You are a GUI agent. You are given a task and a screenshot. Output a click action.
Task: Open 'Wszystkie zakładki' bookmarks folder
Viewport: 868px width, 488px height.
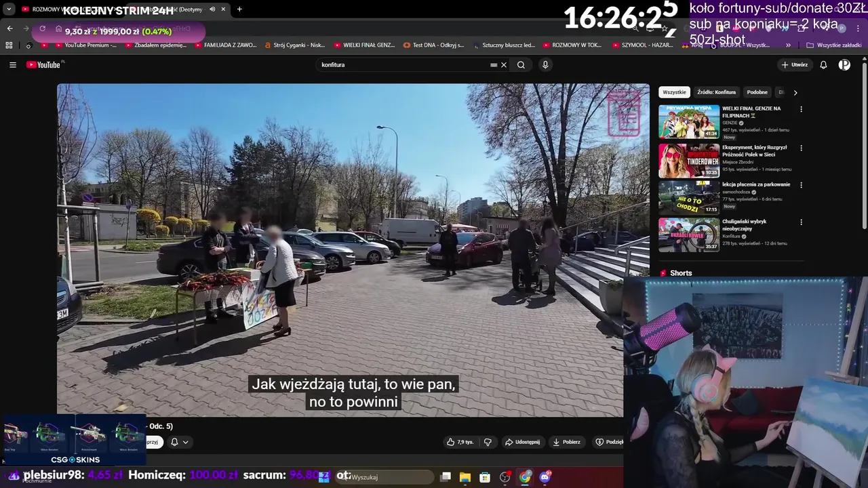point(834,45)
